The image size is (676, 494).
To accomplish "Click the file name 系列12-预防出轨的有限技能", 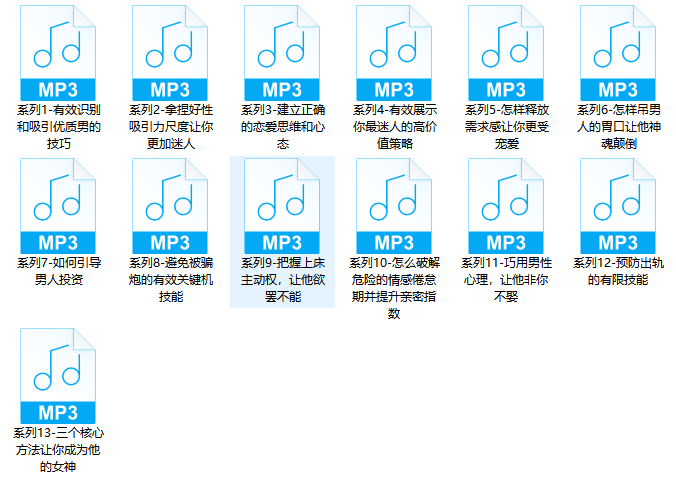I will pos(618,271).
